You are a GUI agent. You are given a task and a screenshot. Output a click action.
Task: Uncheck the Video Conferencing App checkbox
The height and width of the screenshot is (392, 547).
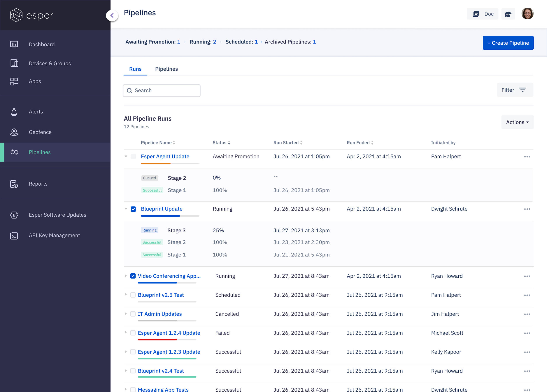(x=133, y=276)
